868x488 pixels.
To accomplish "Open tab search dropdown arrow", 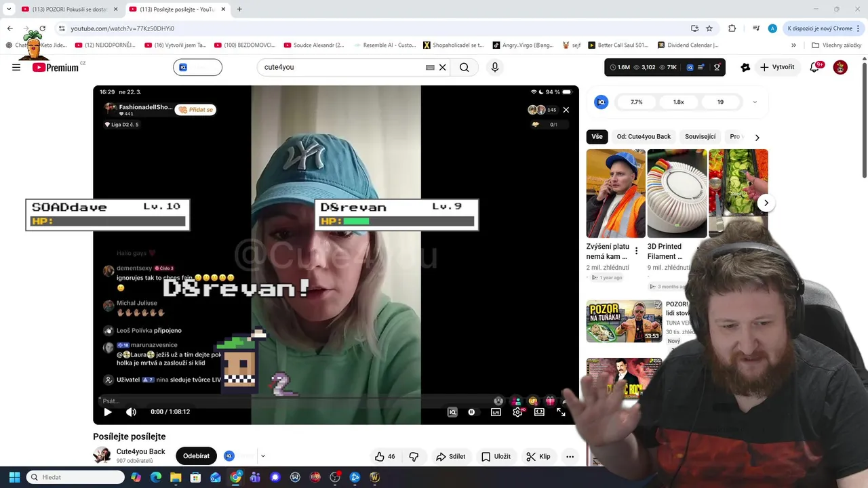I will point(9,9).
